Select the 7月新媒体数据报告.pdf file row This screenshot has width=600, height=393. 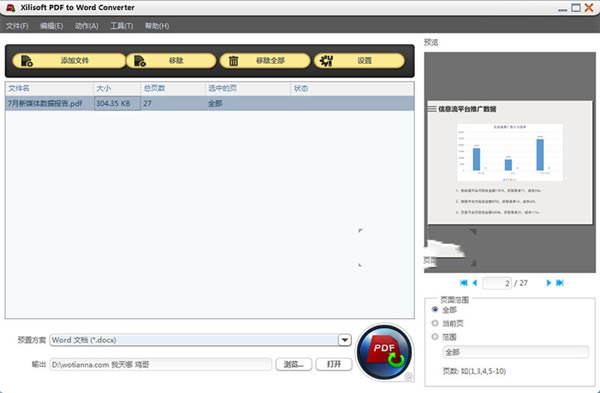[x=209, y=103]
